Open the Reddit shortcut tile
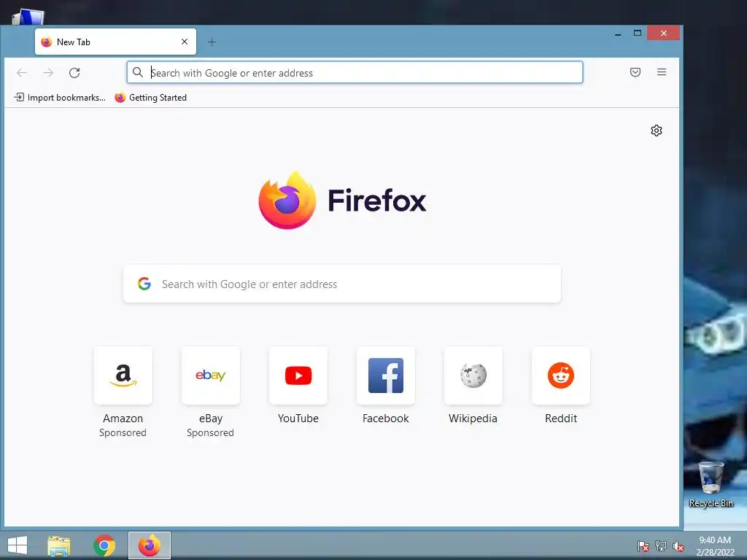Screen dimensions: 747x560 (561, 376)
